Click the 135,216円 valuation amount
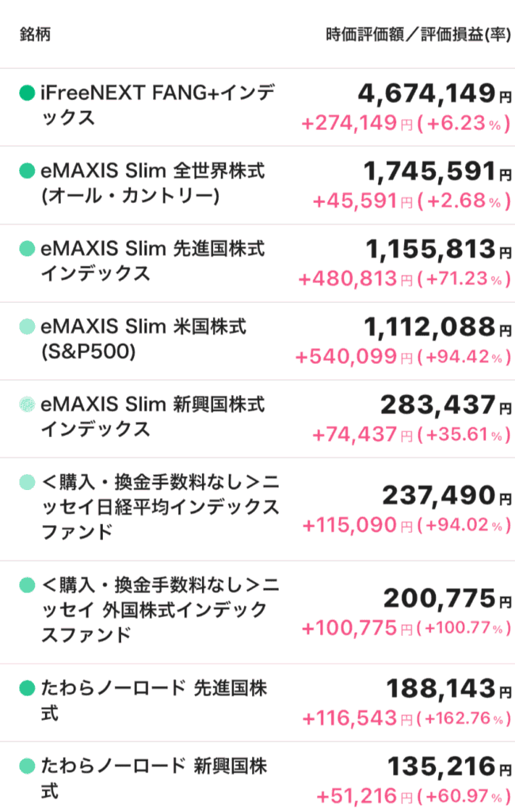 (449, 767)
